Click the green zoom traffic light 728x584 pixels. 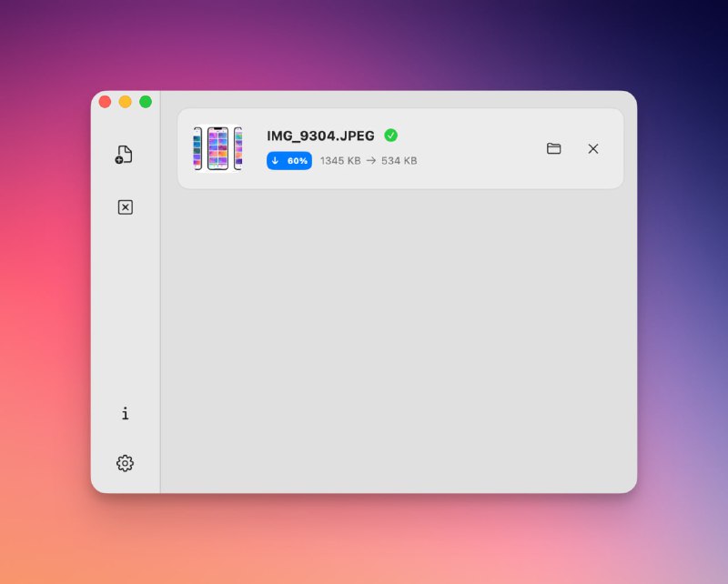[x=144, y=102]
